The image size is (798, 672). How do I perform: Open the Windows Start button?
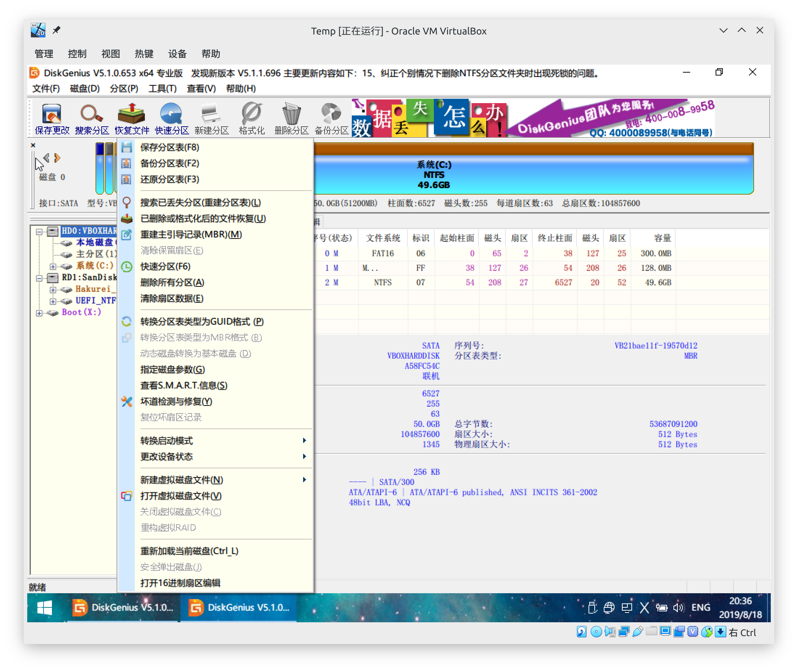(x=45, y=608)
